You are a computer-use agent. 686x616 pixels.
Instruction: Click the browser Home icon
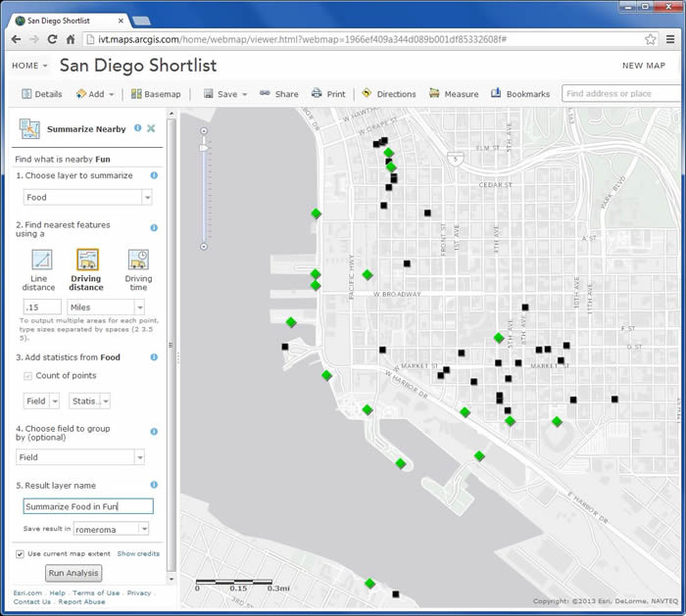click(72, 39)
